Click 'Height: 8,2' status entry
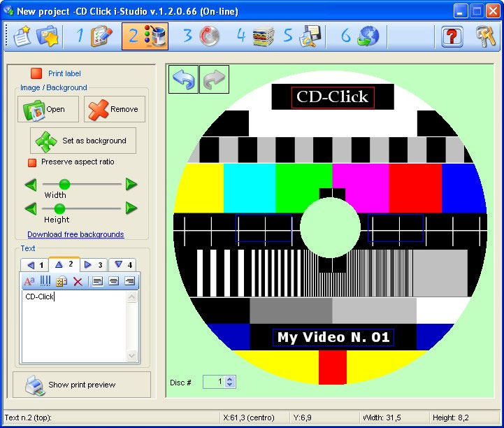Image resolution: width=504 pixels, height=428 pixels. coord(451,418)
